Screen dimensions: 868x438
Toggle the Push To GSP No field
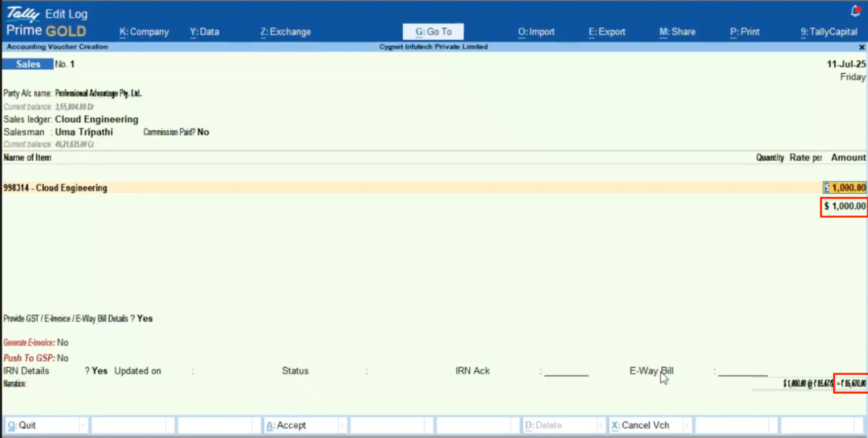(63, 358)
